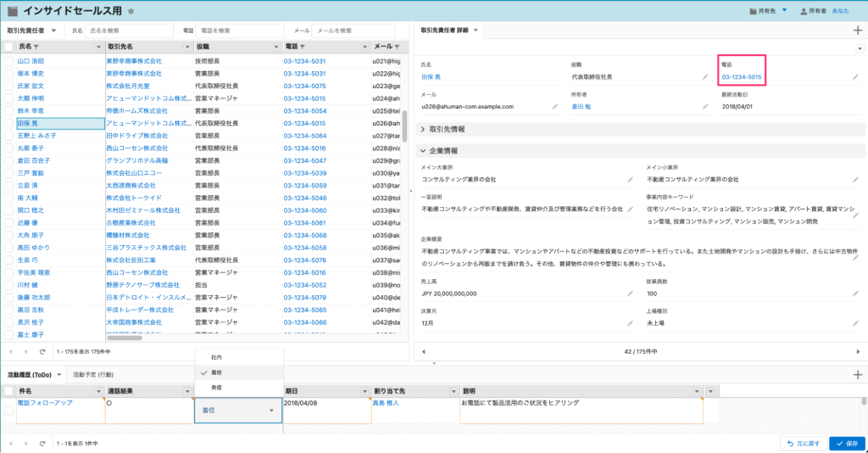Viewport: 868px width, 453px height.
Task: Edit 一言説明 field with pencil icon
Action: (x=630, y=209)
